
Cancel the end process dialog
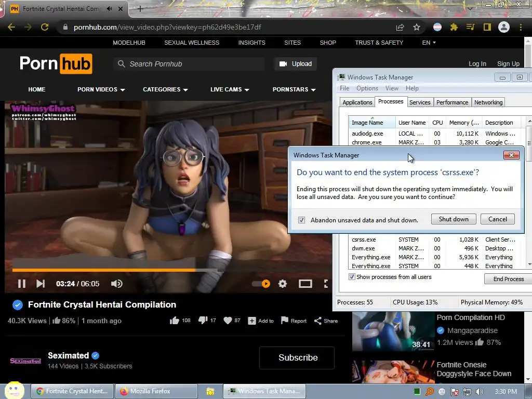[498, 219]
